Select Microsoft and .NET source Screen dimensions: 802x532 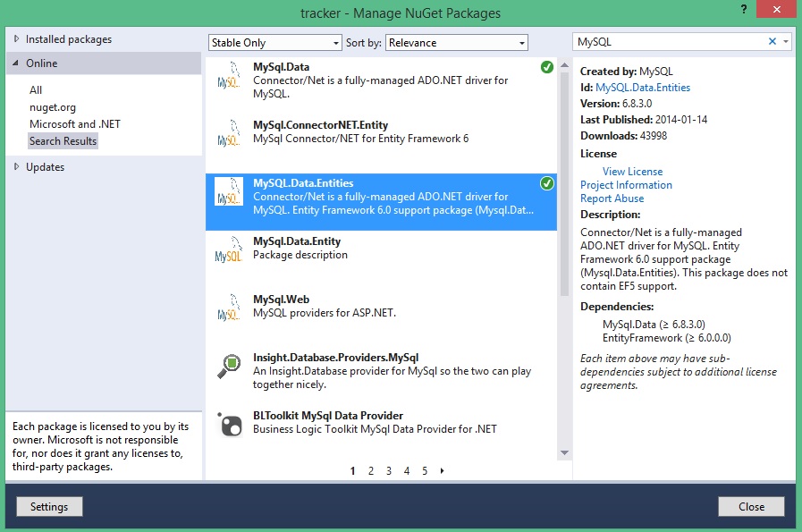[x=75, y=124]
